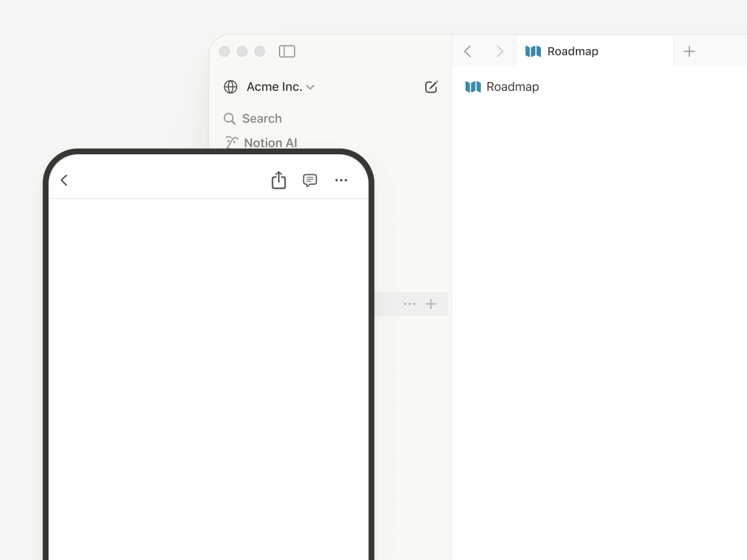Tap the back chevron on the phone screen
747x560 pixels.
(64, 180)
